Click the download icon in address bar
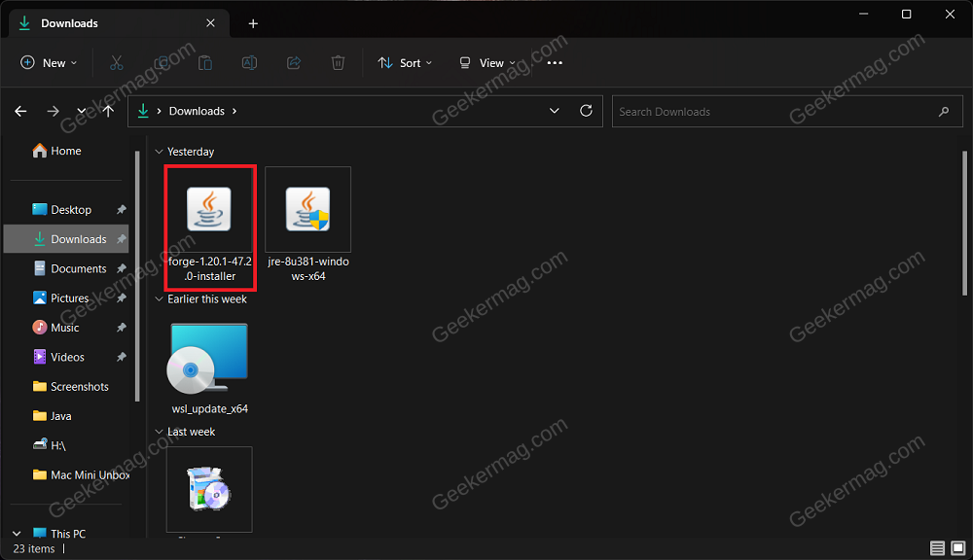 [x=143, y=111]
